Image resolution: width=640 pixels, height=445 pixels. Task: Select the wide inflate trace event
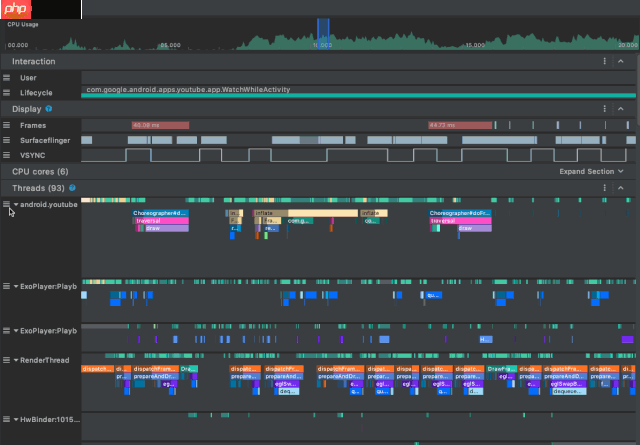point(305,213)
